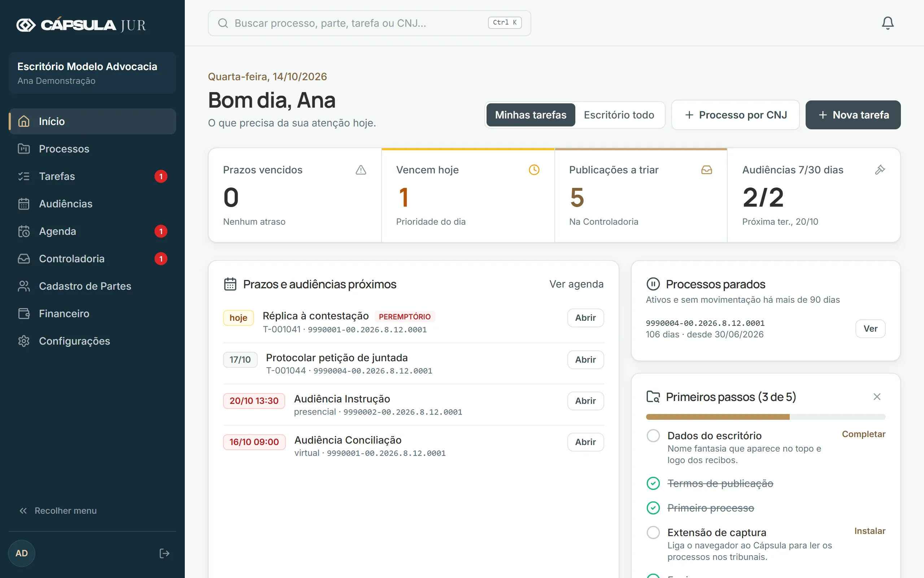Click the inbox icon on Publicações a triar
Screen dimensions: 924x578
(x=707, y=170)
